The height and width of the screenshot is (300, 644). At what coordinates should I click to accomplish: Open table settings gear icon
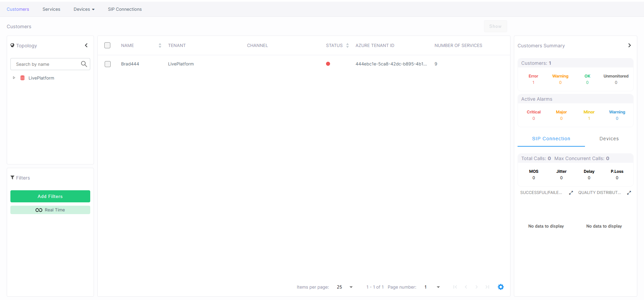click(x=500, y=287)
